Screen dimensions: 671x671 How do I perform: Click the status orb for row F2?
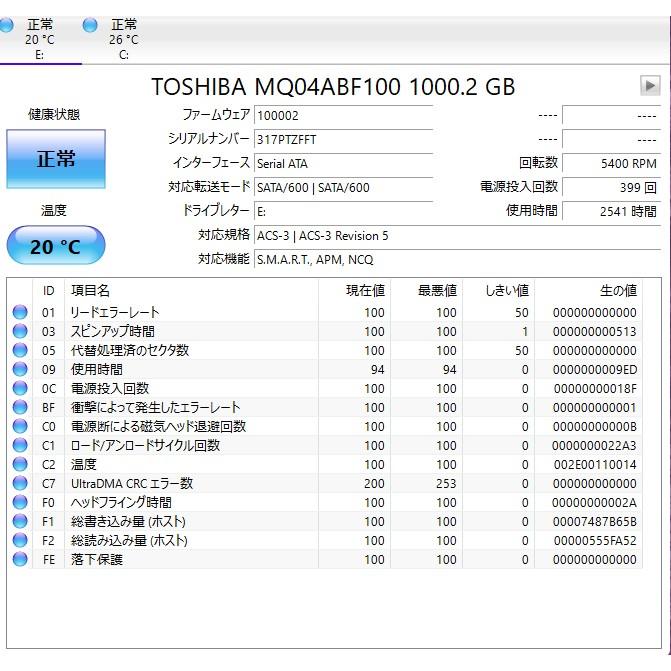pyautogui.click(x=20, y=540)
